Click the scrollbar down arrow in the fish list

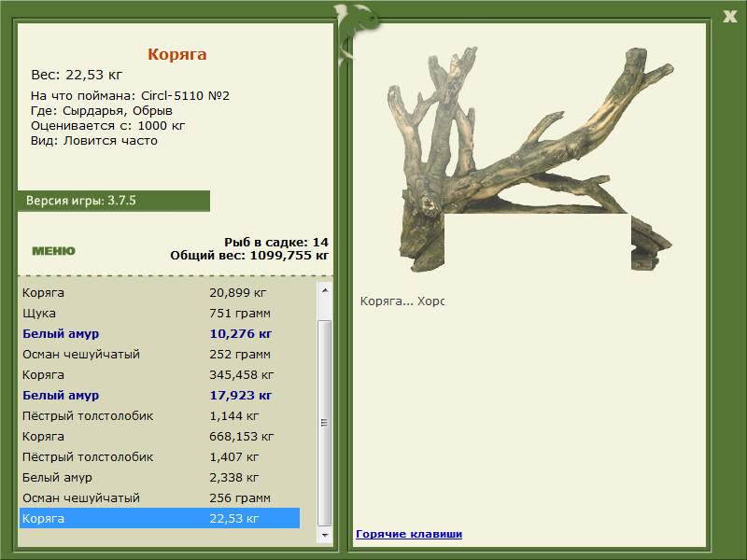(325, 535)
